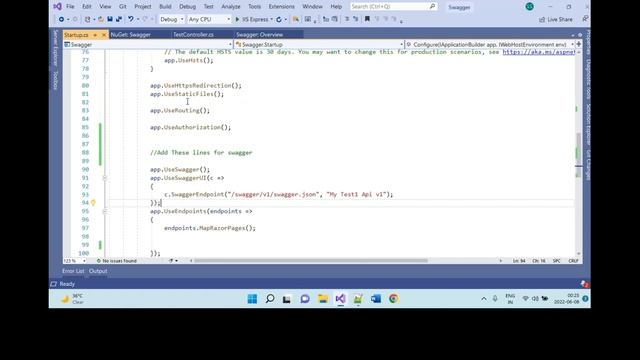The height and width of the screenshot is (360, 640).
Task: Click the ENG IN language indicator
Action: (x=510, y=299)
